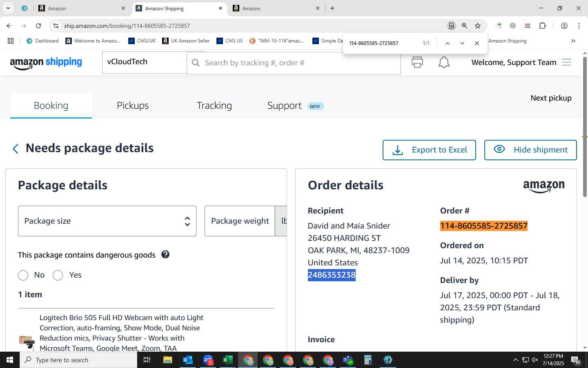The height and width of the screenshot is (368, 588).
Task: Open dangerous goods help question mark
Action: pos(165,254)
